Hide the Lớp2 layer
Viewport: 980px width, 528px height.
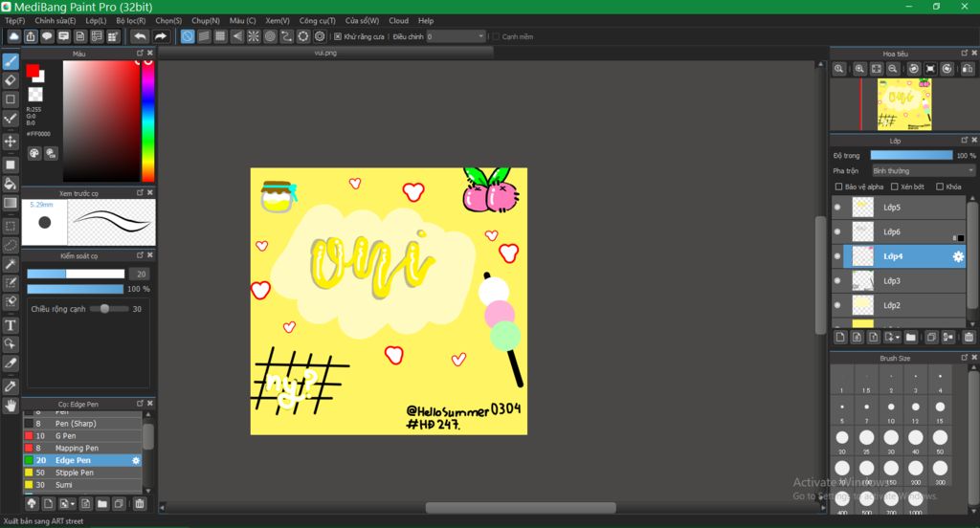[x=837, y=305]
